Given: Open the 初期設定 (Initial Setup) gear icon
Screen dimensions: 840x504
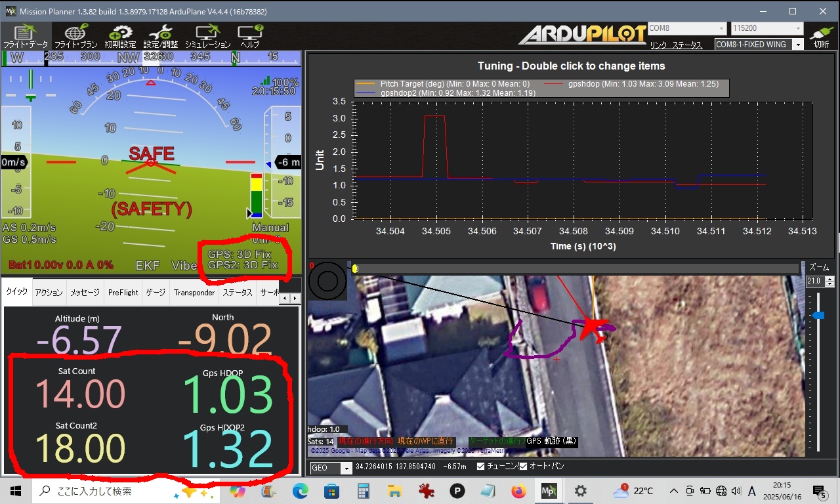Looking at the screenshot, I should click(x=120, y=36).
